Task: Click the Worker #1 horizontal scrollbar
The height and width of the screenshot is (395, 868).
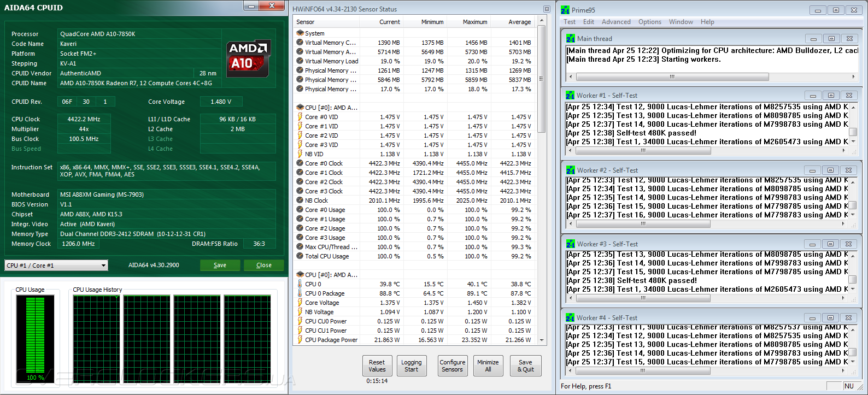Action: coord(707,150)
